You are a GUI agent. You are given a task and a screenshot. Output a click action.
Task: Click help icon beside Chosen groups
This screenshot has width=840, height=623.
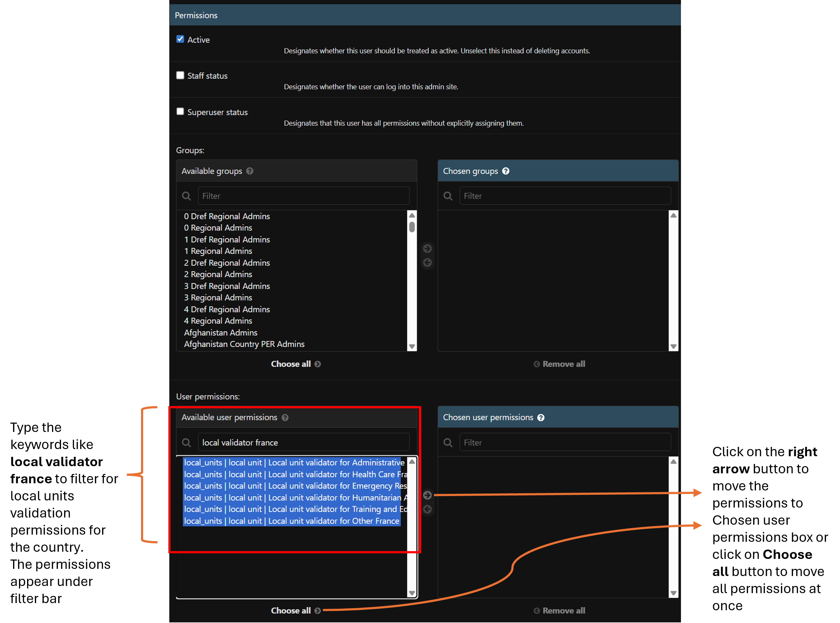[x=506, y=171]
